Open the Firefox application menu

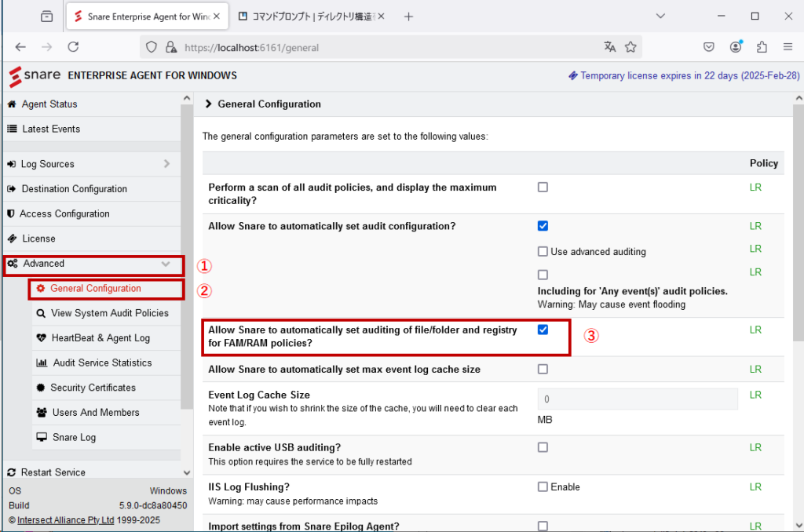[788, 47]
